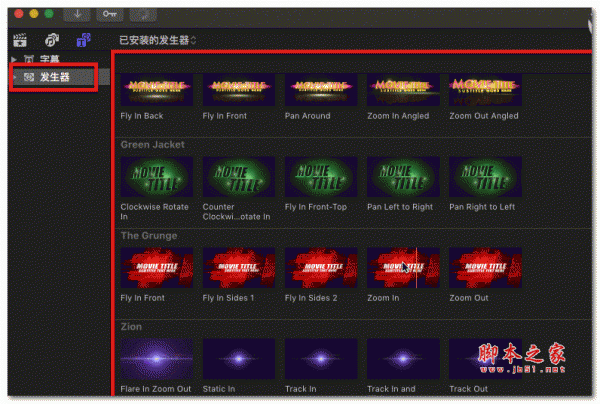Choose the Static In generator thumbnail

tap(239, 359)
